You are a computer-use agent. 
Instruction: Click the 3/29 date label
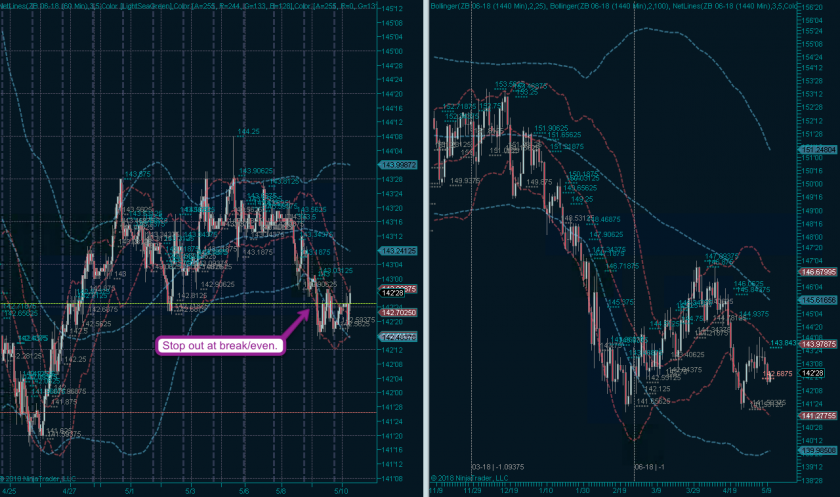pyautogui.click(x=693, y=490)
